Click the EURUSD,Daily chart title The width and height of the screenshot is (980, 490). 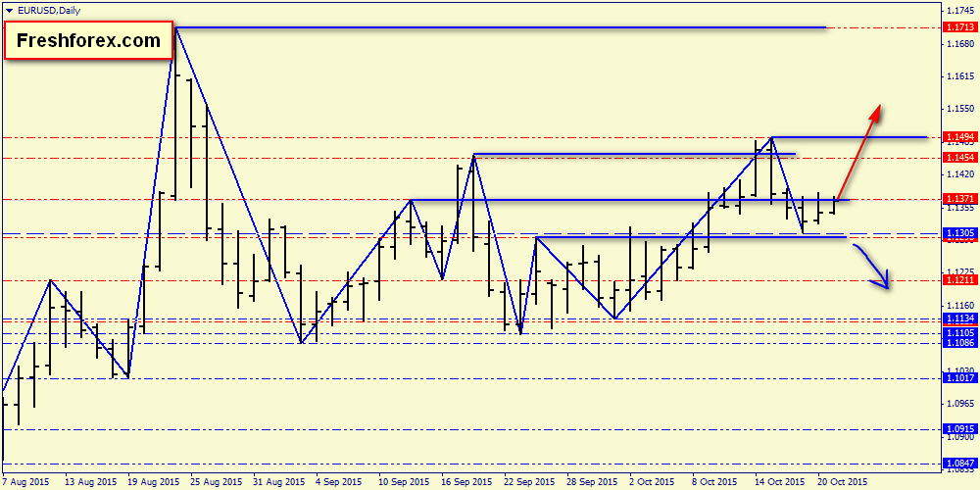[x=49, y=11]
